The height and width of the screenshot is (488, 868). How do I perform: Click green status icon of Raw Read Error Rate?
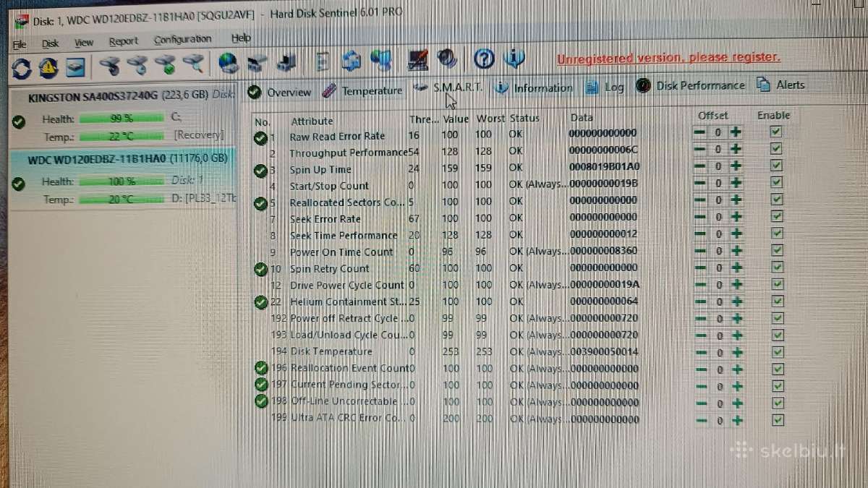(x=260, y=137)
